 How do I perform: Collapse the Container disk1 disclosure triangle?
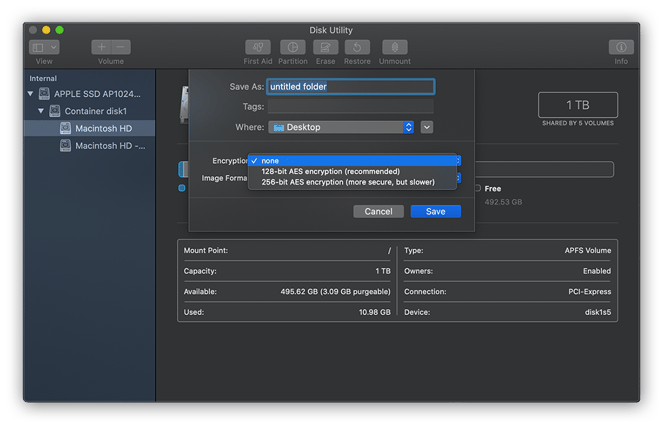point(41,111)
